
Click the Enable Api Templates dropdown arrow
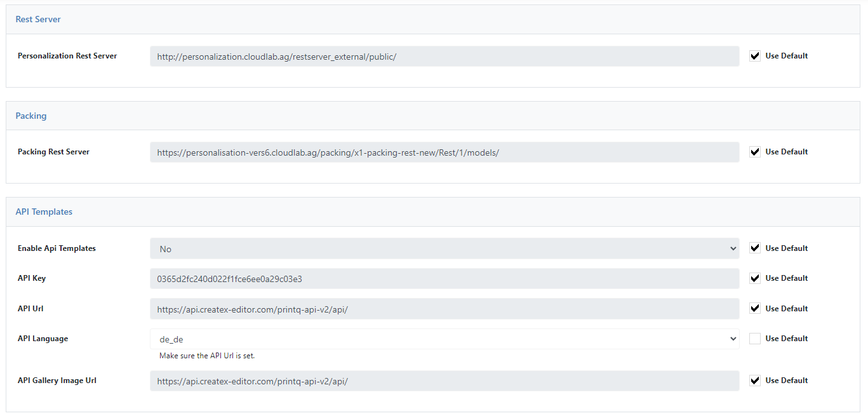point(733,249)
